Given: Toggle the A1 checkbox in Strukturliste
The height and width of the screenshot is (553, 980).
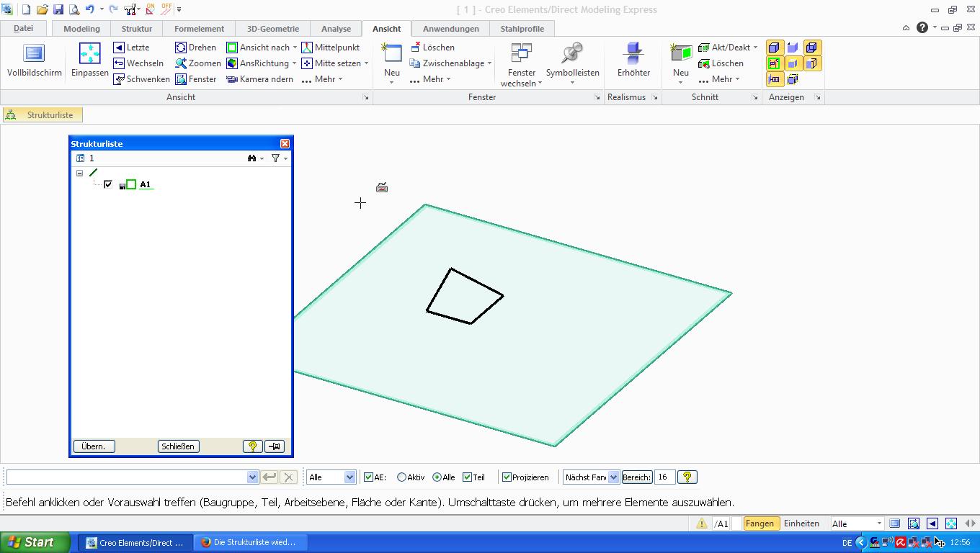Looking at the screenshot, I should 108,184.
